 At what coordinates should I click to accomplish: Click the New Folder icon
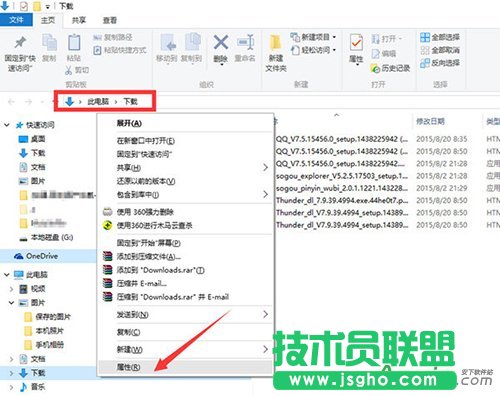[276, 43]
